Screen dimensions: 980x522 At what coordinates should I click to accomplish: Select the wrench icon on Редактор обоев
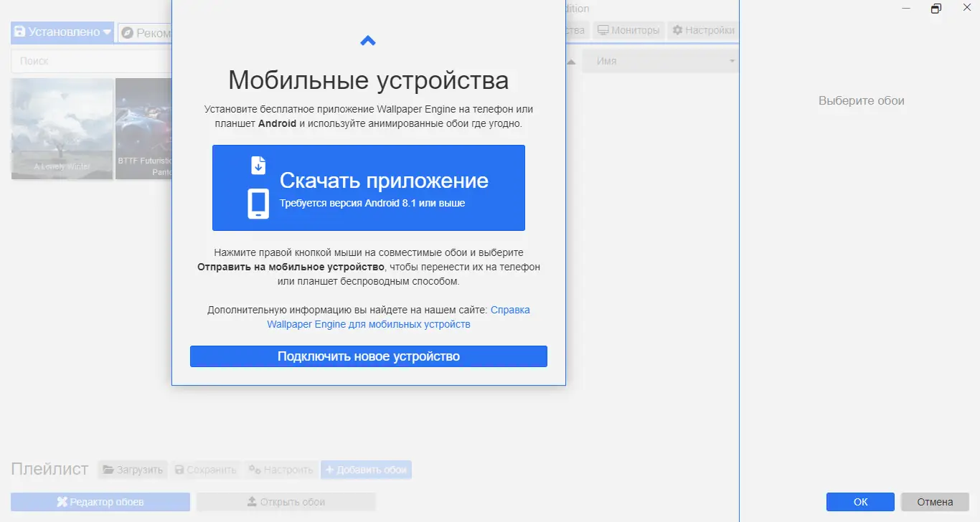(x=64, y=501)
